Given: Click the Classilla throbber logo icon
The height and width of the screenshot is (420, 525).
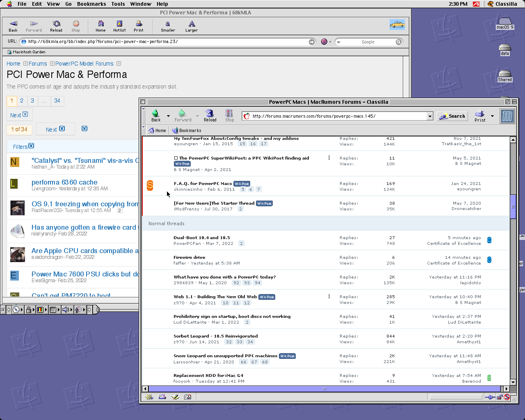Looking at the screenshot, I should (x=507, y=116).
